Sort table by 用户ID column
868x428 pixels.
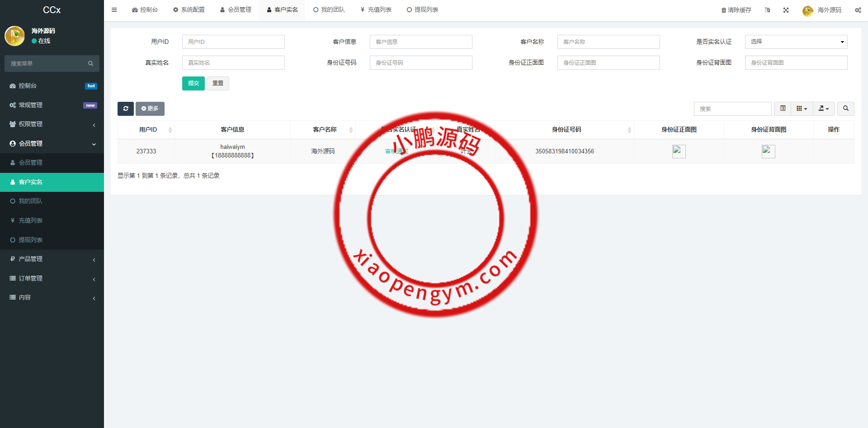coord(148,129)
